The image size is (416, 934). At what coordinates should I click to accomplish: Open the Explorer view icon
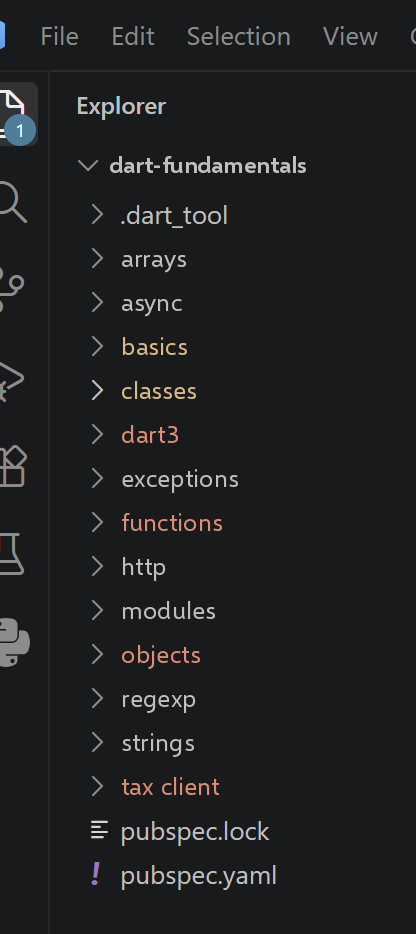[x=12, y=113]
